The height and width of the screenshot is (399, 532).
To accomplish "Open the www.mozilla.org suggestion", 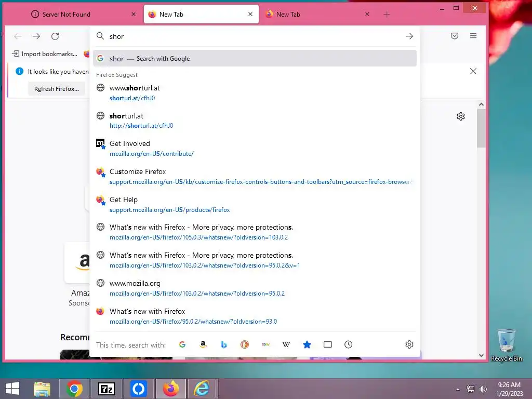I will pyautogui.click(x=255, y=288).
